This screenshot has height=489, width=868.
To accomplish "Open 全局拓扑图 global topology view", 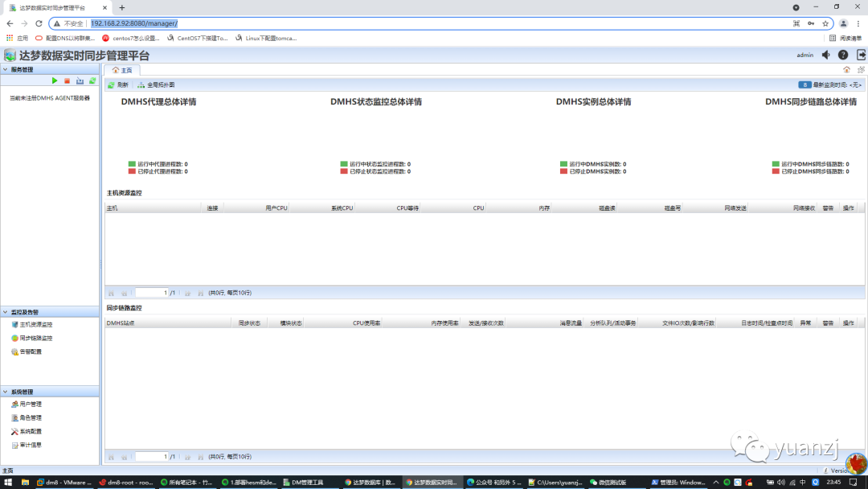I will tap(156, 84).
